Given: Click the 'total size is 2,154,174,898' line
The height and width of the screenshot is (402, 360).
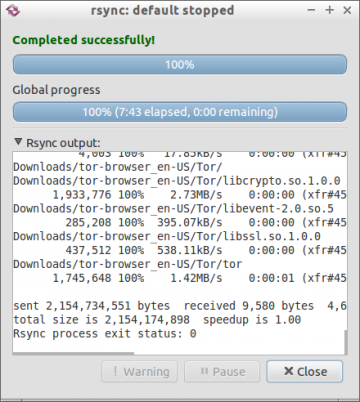Looking at the screenshot, I should (101, 320).
